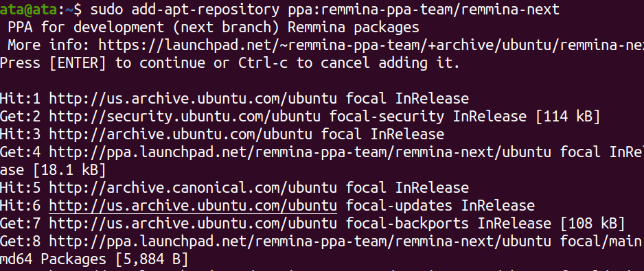Image resolution: width=644 pixels, height=271 pixels.
Task: Click the Hit:1 us.archive.ubuntu.com URL
Action: (193, 99)
